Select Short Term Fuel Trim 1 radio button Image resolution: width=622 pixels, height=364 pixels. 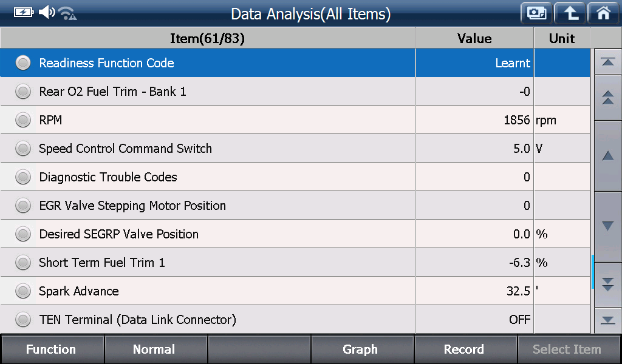pyautogui.click(x=23, y=262)
